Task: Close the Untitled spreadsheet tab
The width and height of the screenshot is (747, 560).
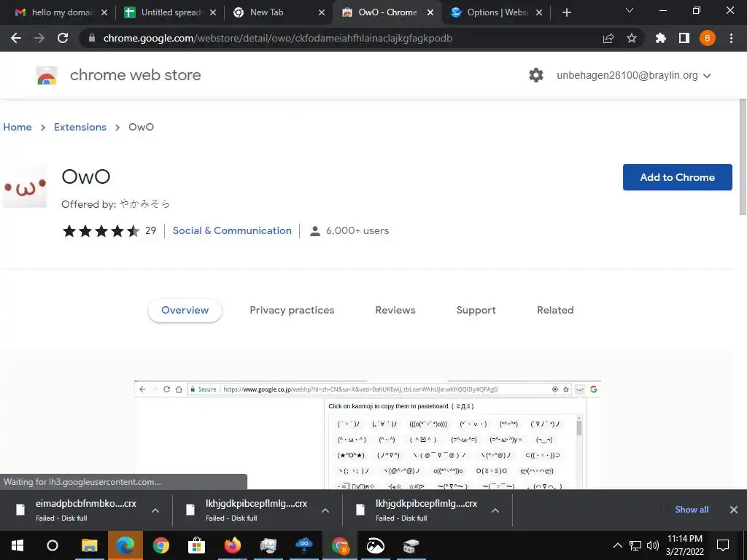Action: click(x=213, y=12)
